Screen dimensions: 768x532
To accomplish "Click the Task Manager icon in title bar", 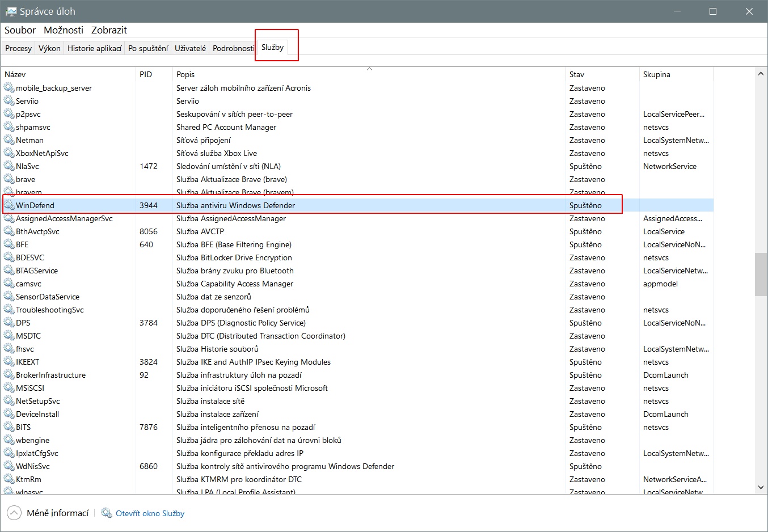I will pos(11,11).
